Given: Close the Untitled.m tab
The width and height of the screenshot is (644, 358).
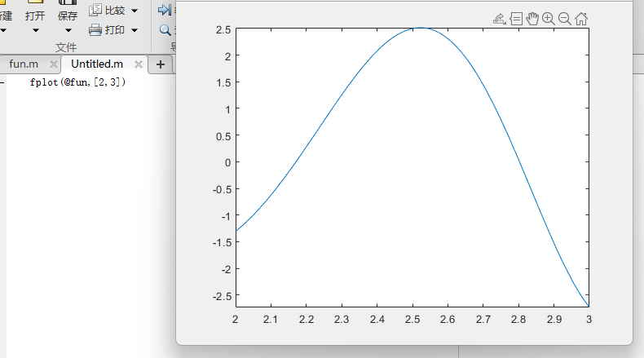Looking at the screenshot, I should tap(139, 64).
